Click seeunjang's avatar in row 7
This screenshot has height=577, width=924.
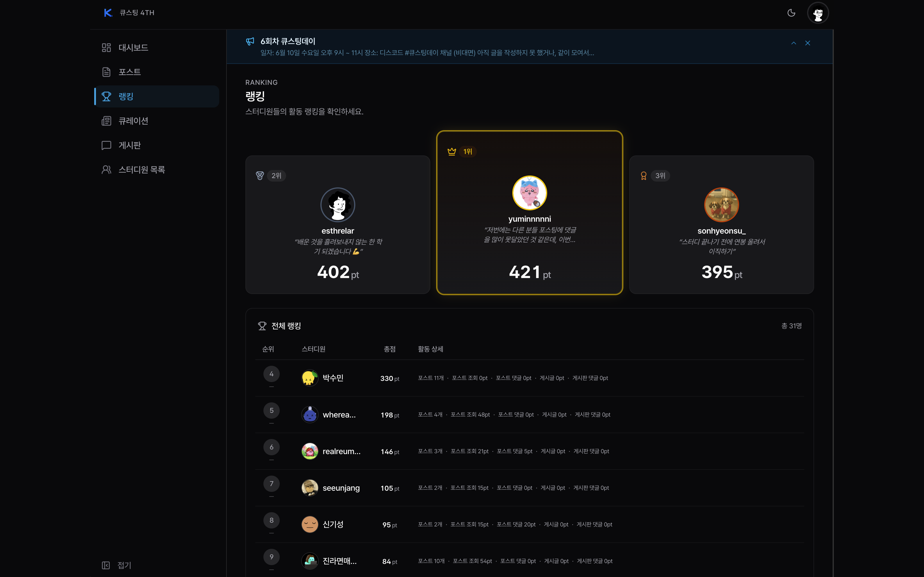310,488
